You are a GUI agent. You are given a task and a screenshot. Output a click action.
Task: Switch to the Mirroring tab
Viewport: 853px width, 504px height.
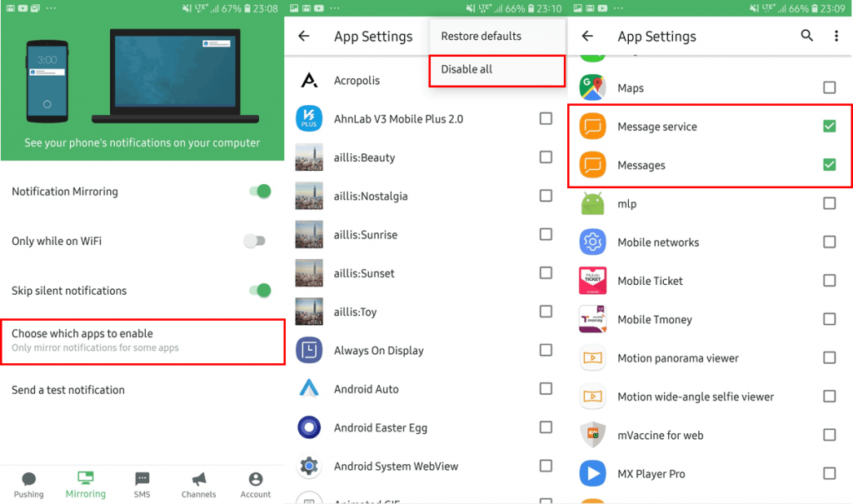pyautogui.click(x=86, y=484)
